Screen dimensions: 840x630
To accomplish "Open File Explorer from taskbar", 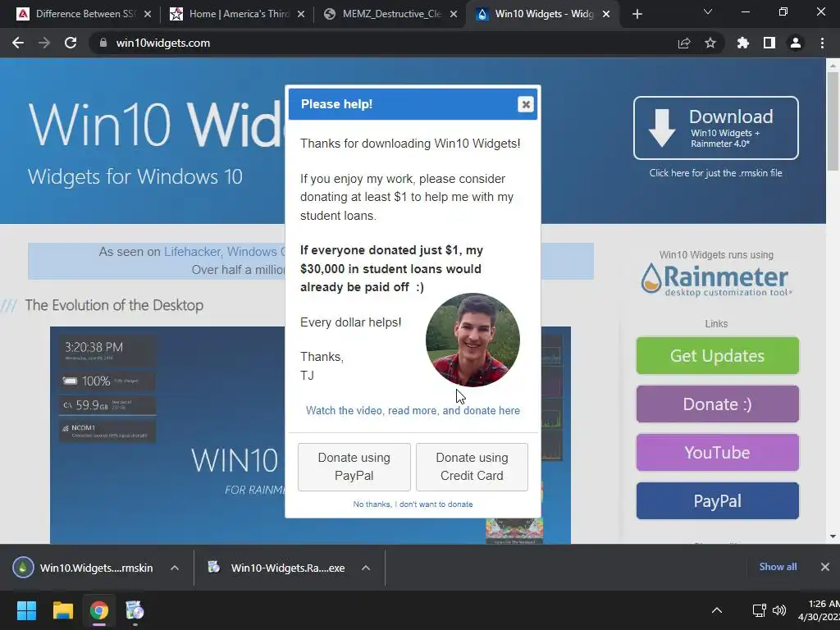I will pos(62,610).
